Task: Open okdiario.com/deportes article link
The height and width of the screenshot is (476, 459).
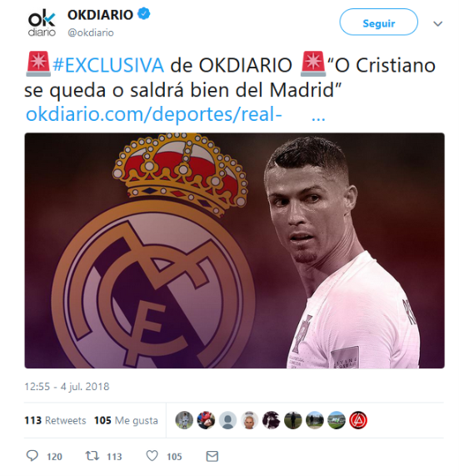Action: click(x=154, y=114)
